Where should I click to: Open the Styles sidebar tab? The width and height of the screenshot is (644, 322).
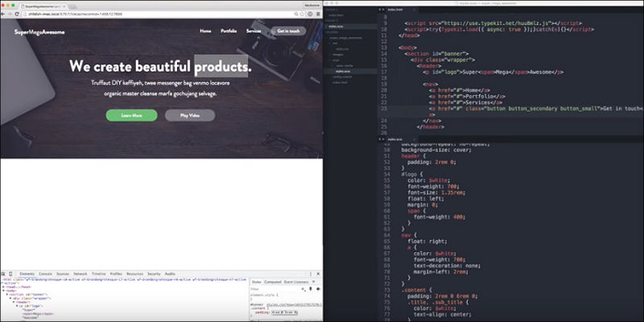[256, 283]
